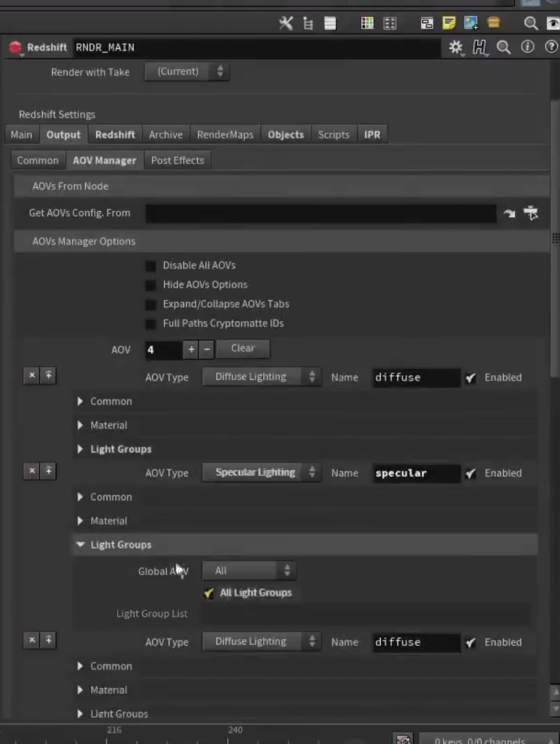
Task: Select the Objects tab
Action: tap(286, 135)
